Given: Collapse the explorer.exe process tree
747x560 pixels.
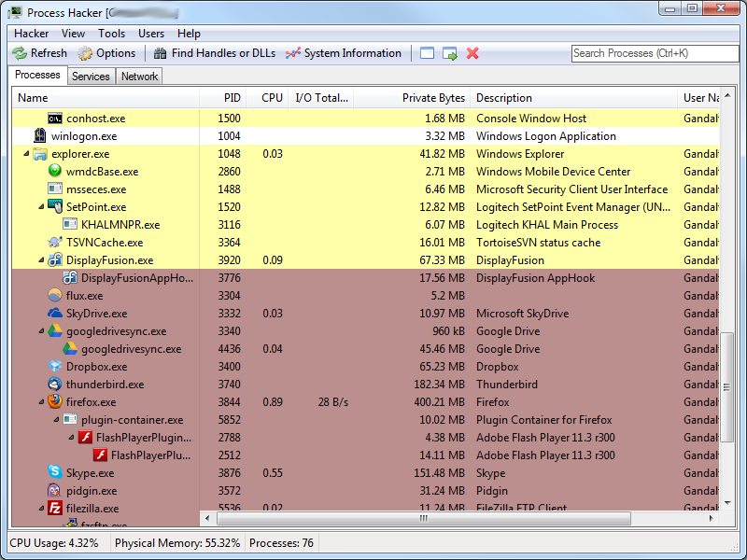Looking at the screenshot, I should tap(25, 154).
